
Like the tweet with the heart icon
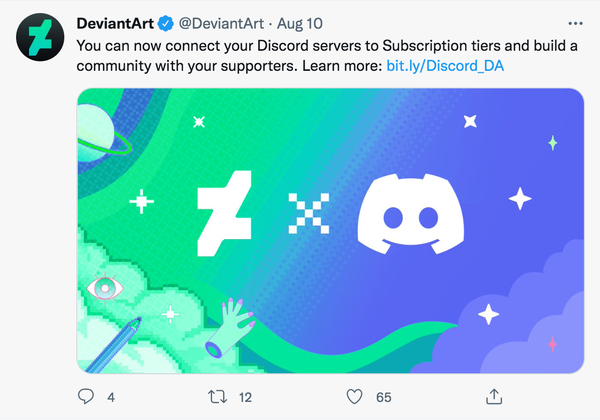pos(352,397)
